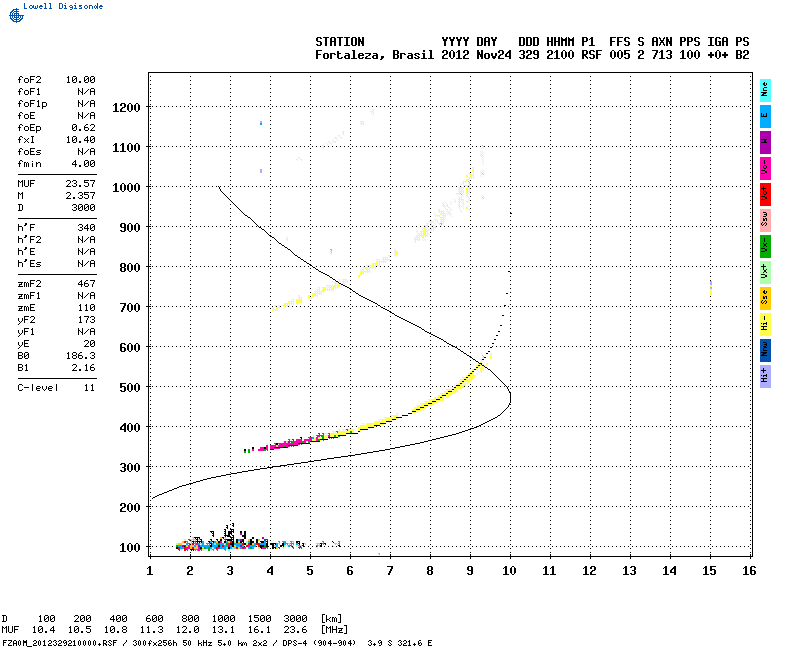Click the fxI value 10.40
Screen dimensions: 800x650
(x=80, y=140)
